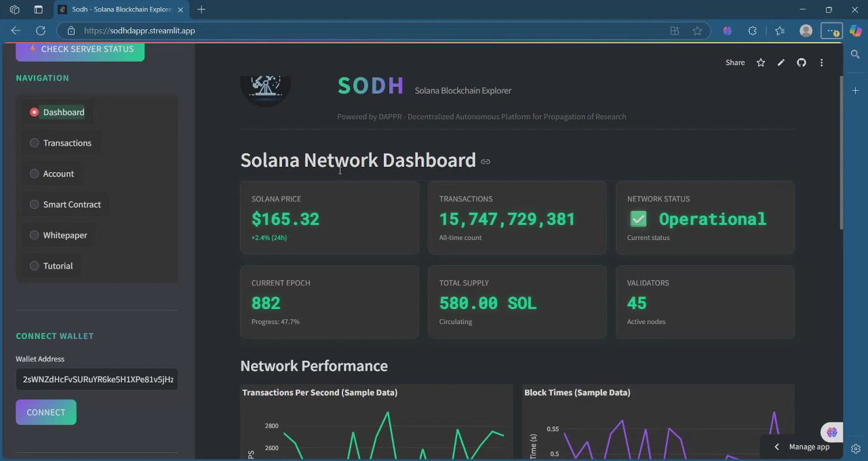Click the floating brain assistant icon
Screen dimensions: 868x461
point(832,432)
